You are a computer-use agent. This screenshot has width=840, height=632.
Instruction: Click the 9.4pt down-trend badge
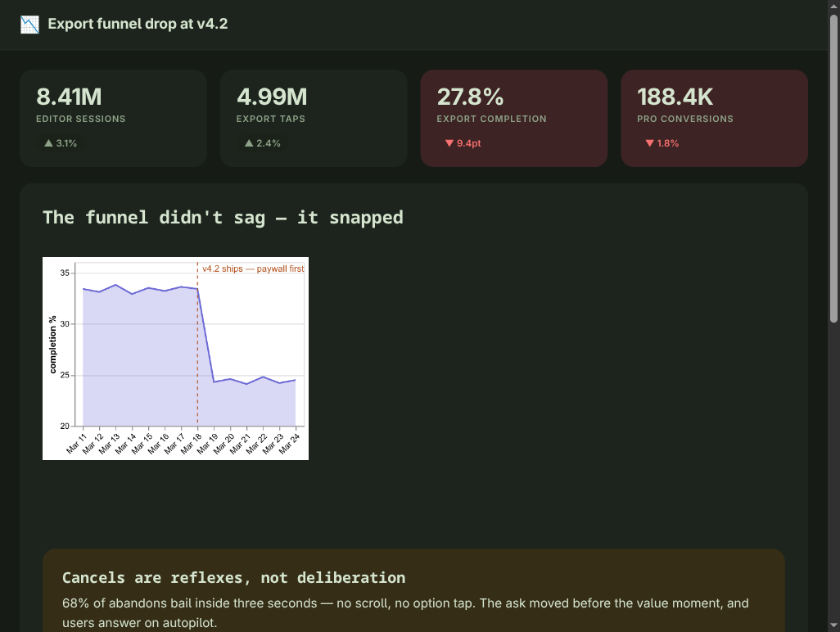[463, 143]
